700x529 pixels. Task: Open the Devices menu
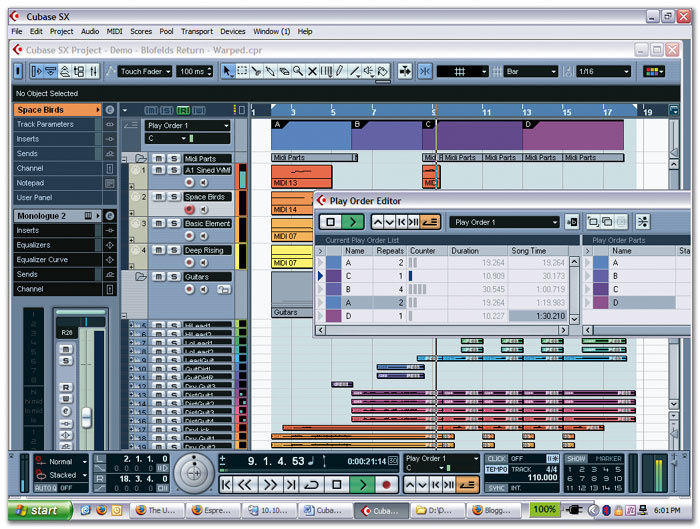click(x=233, y=31)
